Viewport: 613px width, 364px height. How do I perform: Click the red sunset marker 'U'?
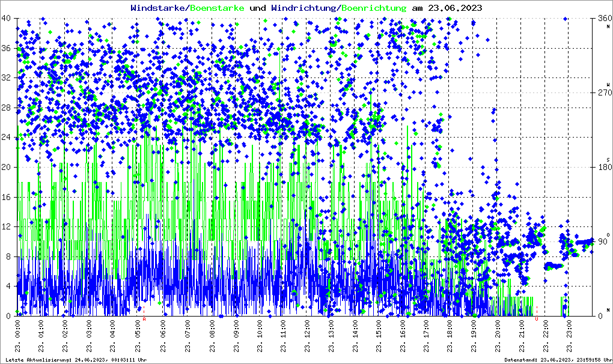coord(537,319)
